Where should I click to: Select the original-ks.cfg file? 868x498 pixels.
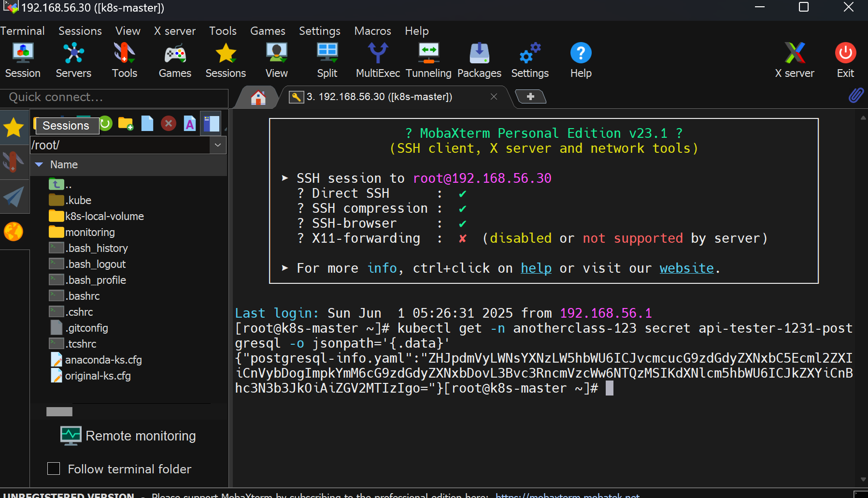coord(90,376)
